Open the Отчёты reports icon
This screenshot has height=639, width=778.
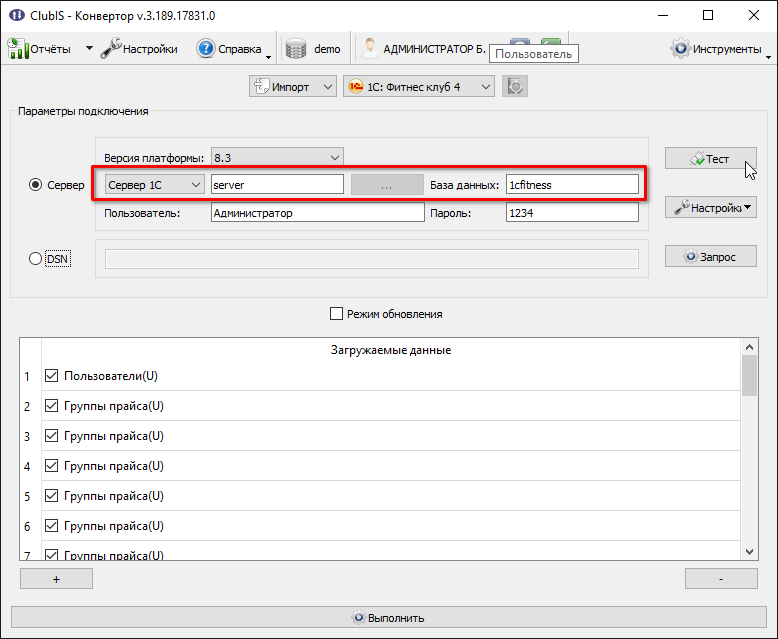(18, 49)
